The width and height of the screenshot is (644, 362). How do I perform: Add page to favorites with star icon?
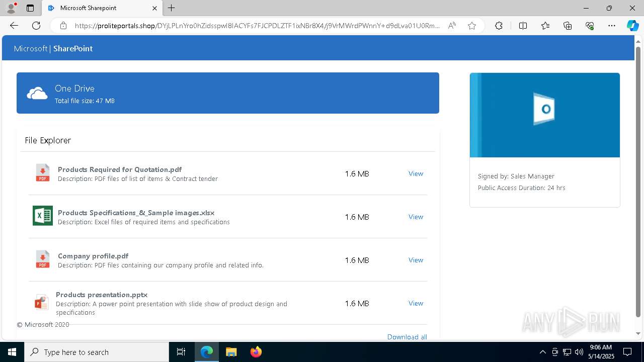click(472, 26)
